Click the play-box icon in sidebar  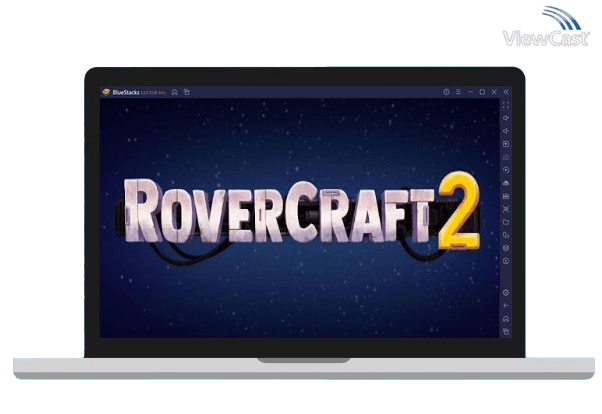pos(506,144)
